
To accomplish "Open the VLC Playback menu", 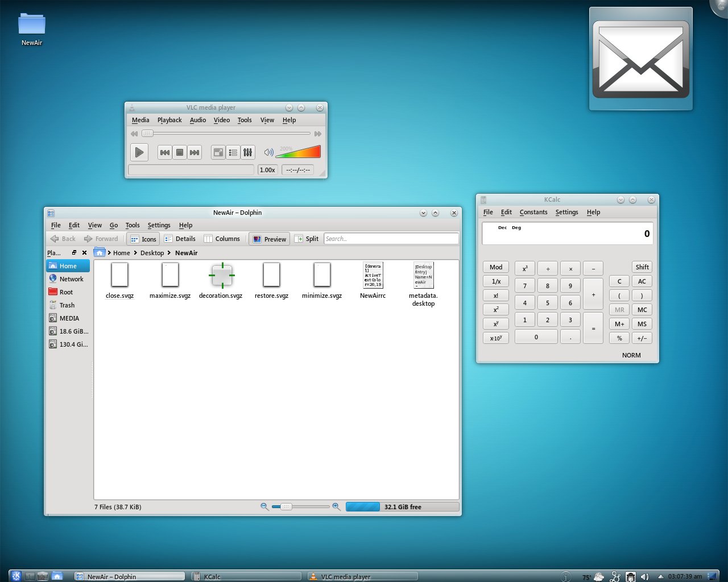I will pos(169,120).
